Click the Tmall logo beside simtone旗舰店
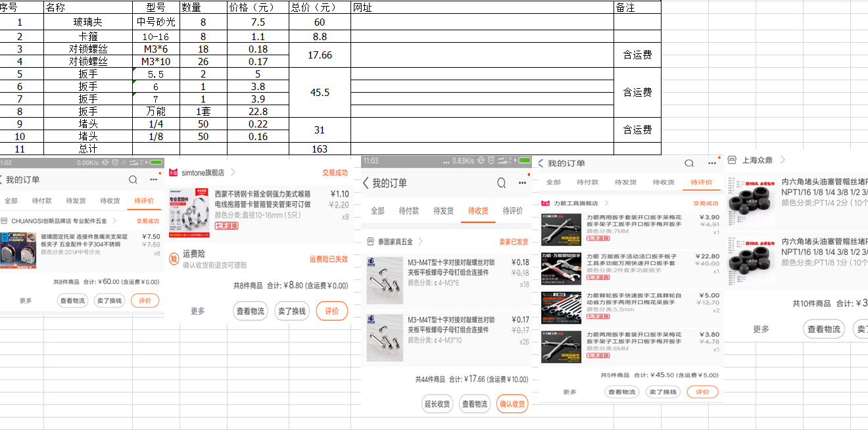Viewport: 868px width, 430px height. pos(174,173)
